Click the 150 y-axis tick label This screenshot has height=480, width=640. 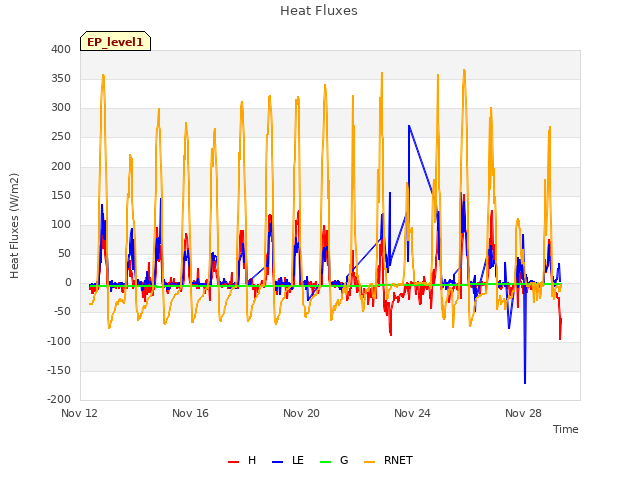[x=61, y=195]
